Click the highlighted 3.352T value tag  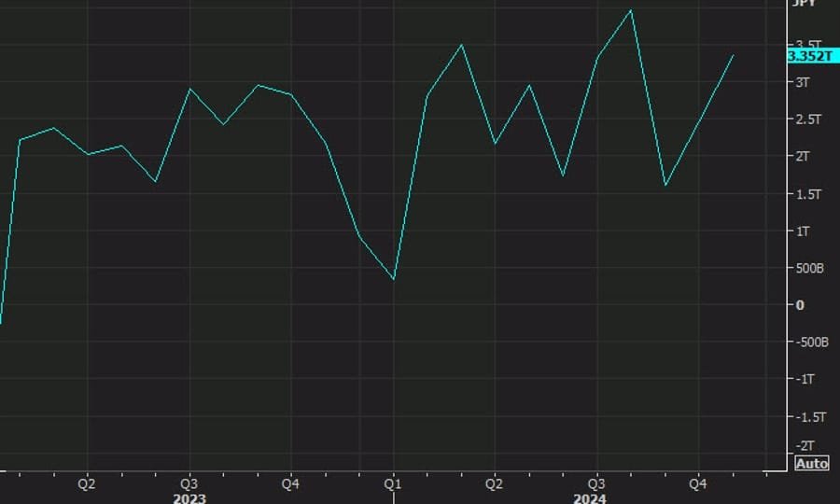[x=808, y=56]
